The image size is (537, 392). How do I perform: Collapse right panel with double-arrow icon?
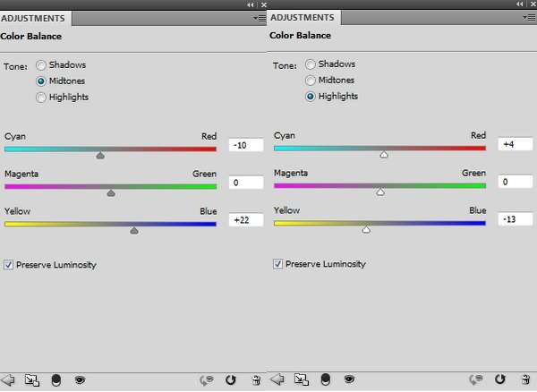(x=520, y=4)
